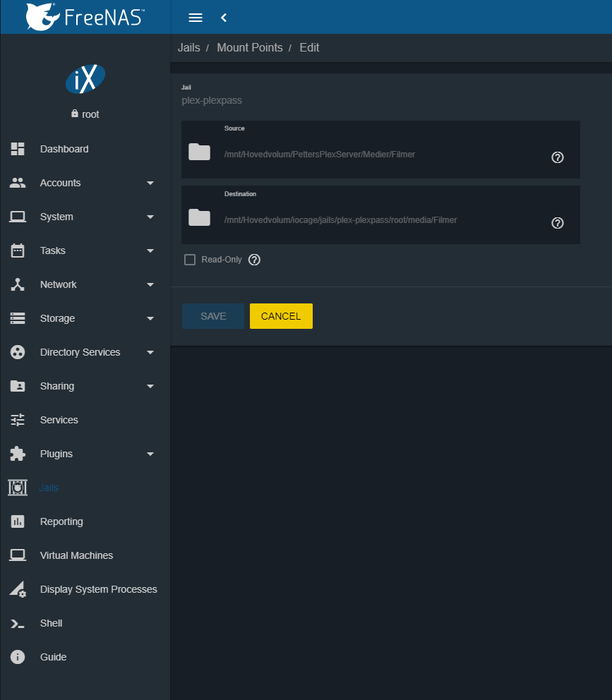Show help for the Destination field
Viewport: 612px width, 700px height.
pos(558,223)
